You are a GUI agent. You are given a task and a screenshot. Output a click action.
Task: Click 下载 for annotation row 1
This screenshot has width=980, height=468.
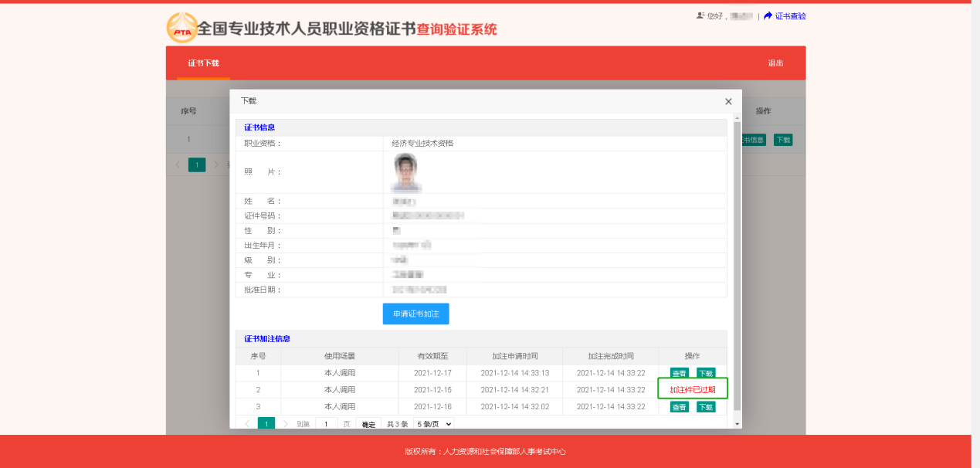[x=706, y=372]
